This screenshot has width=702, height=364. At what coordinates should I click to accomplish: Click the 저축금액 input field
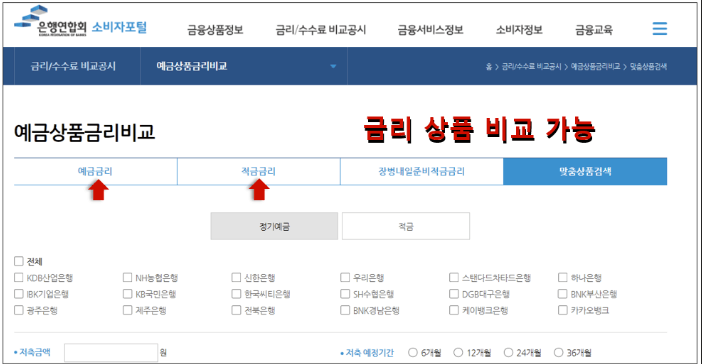tap(111, 352)
